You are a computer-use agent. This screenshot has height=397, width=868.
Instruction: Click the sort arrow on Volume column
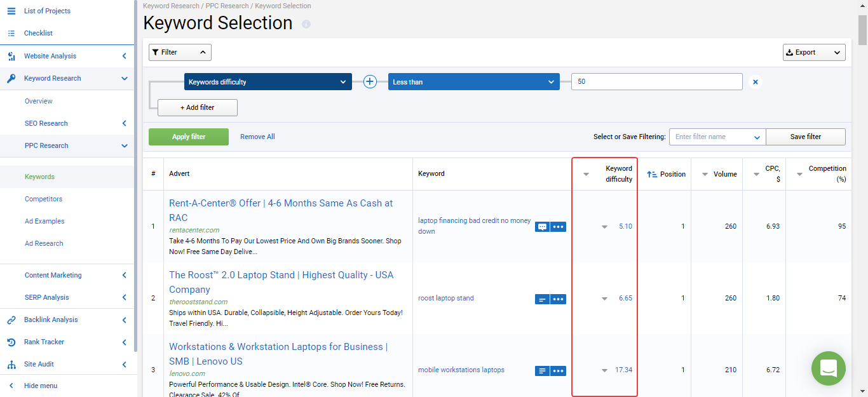pyautogui.click(x=705, y=175)
